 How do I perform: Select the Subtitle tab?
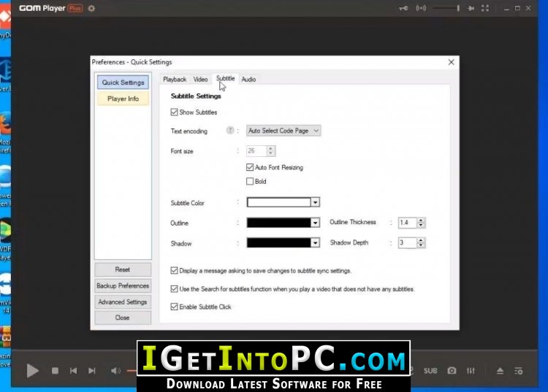pyautogui.click(x=226, y=79)
